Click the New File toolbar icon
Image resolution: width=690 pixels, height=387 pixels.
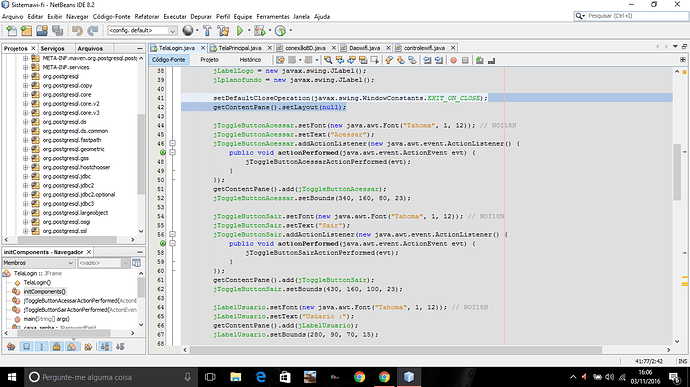click(11, 30)
